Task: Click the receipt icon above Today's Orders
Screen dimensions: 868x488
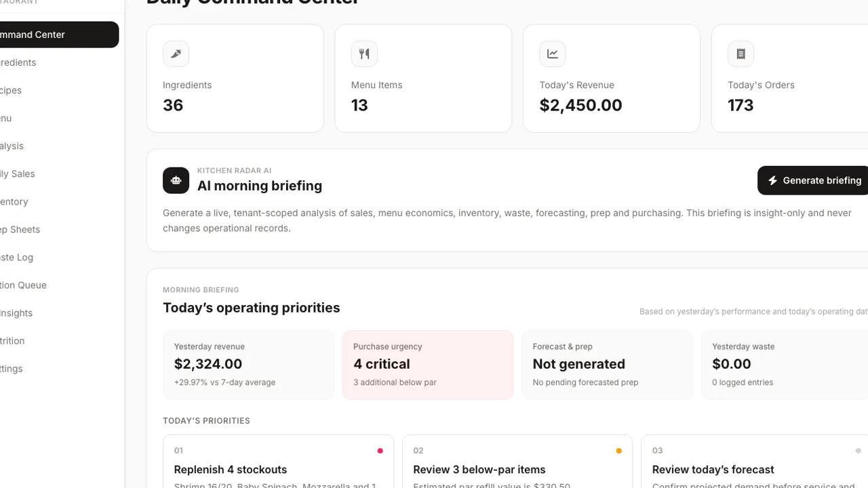Action: point(741,54)
